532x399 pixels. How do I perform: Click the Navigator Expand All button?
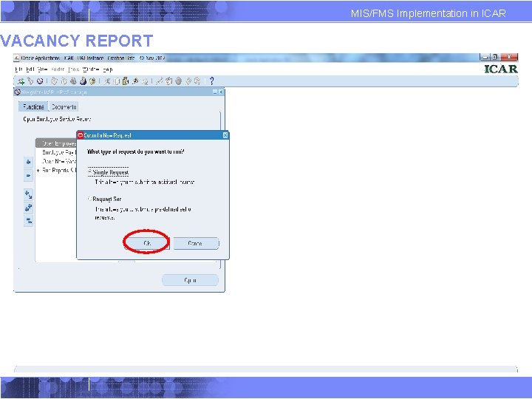[29, 208]
